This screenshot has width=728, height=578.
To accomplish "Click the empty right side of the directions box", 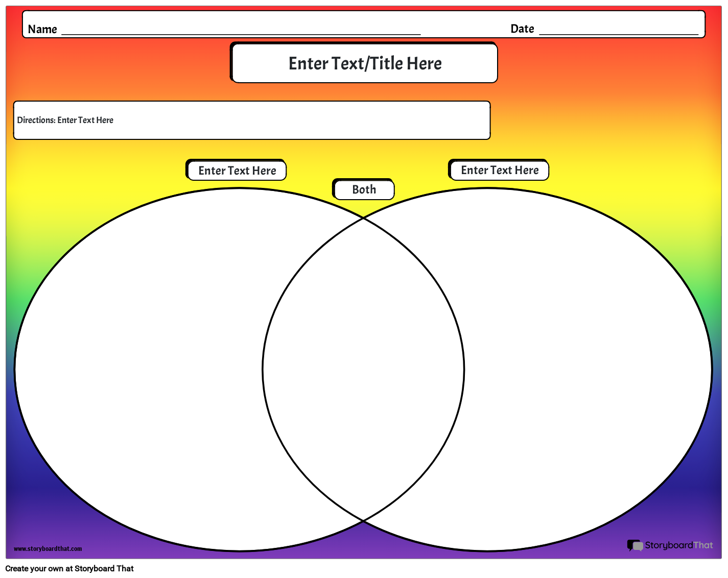I will [x=358, y=121].
